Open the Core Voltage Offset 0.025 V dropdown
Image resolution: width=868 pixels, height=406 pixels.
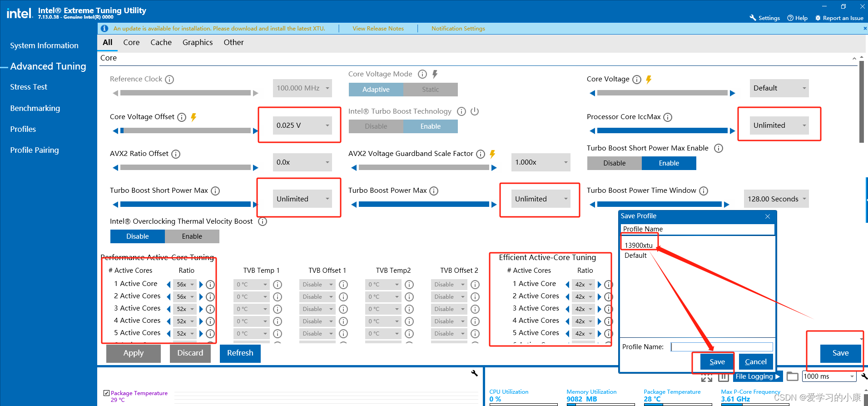coord(303,125)
